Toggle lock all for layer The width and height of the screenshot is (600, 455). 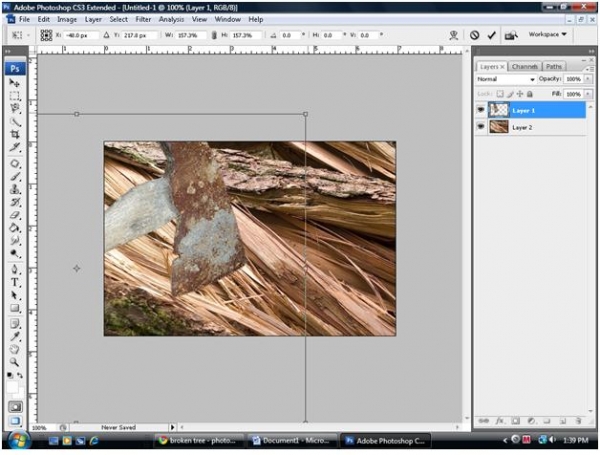(530, 94)
